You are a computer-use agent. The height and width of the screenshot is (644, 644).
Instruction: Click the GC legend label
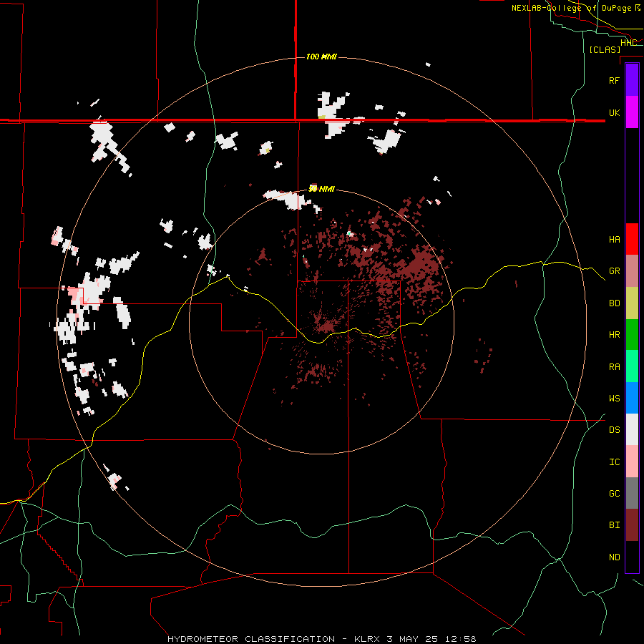tap(614, 494)
